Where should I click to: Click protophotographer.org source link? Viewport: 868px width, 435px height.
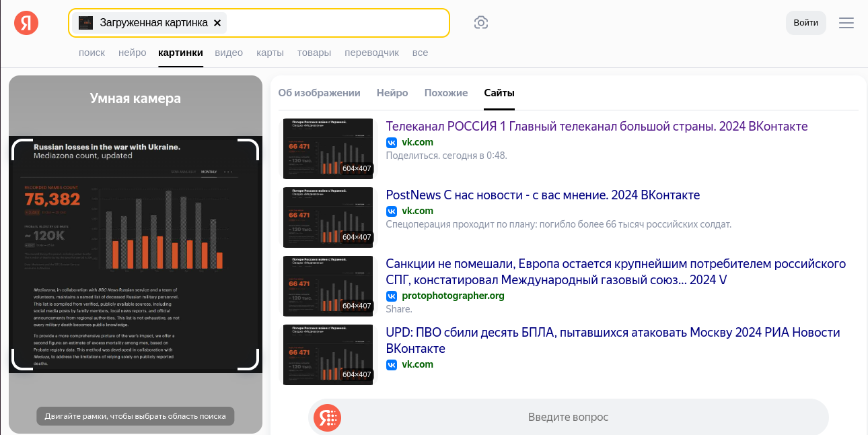(x=453, y=296)
